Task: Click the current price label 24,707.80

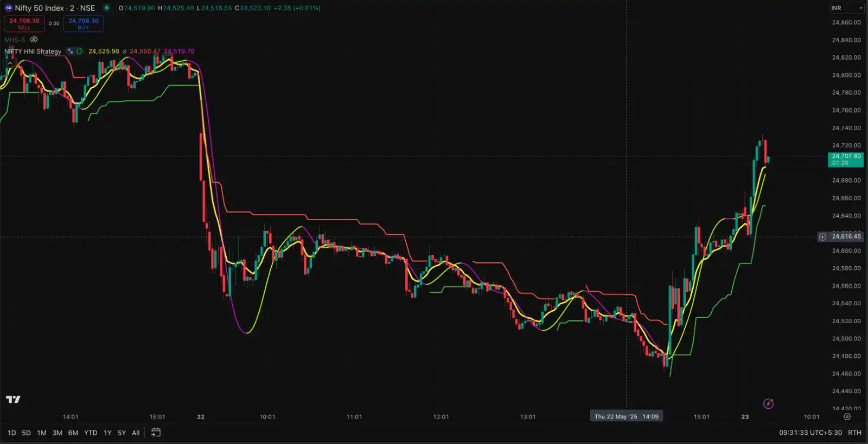Action: pos(846,159)
